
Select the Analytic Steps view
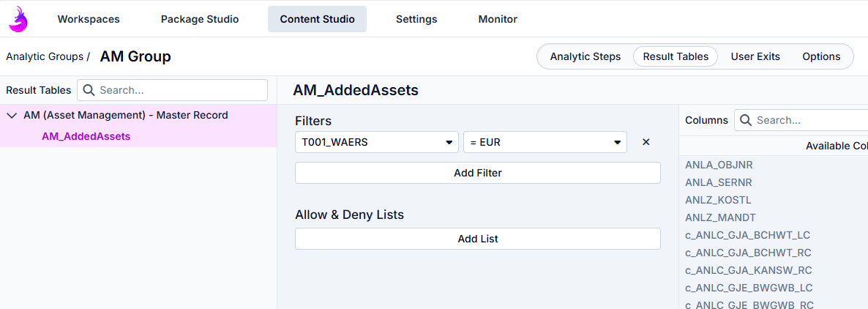click(x=585, y=56)
